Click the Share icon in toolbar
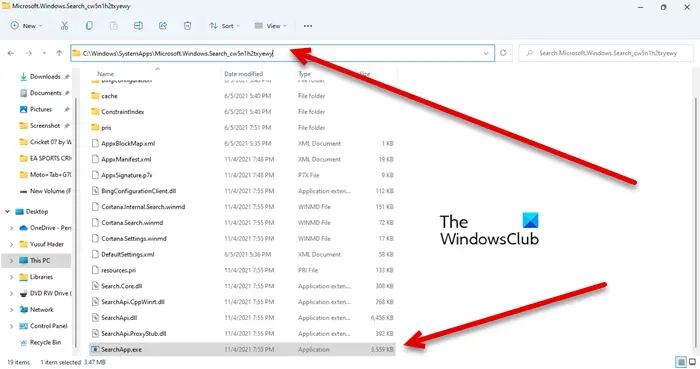This screenshot has width=700, height=369. pyautogui.click(x=162, y=26)
